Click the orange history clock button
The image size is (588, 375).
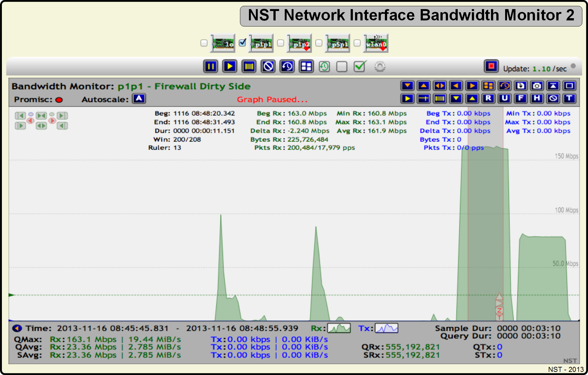tap(504, 86)
